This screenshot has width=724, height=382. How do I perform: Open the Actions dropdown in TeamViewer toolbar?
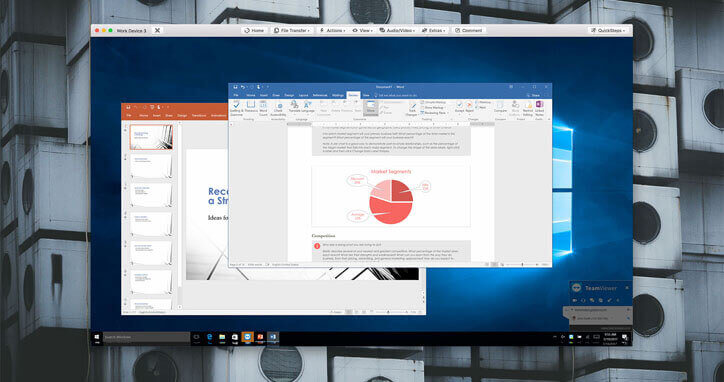click(332, 30)
